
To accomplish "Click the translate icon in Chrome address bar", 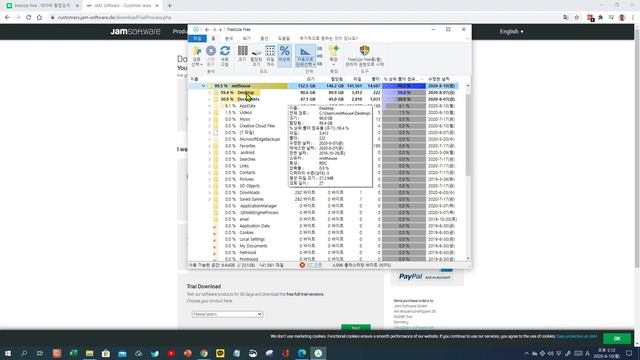I will (x=565, y=18).
